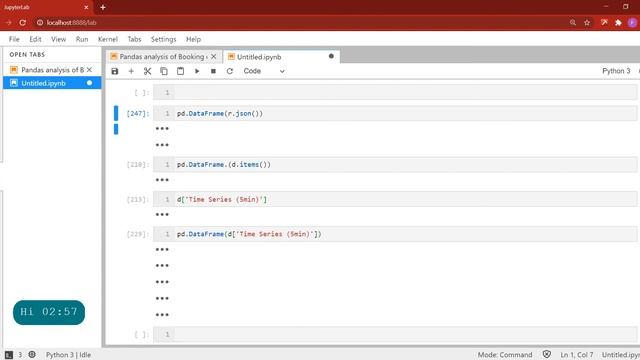Open browser zoom magnifier icon
The image size is (640, 360).
tap(573, 22)
